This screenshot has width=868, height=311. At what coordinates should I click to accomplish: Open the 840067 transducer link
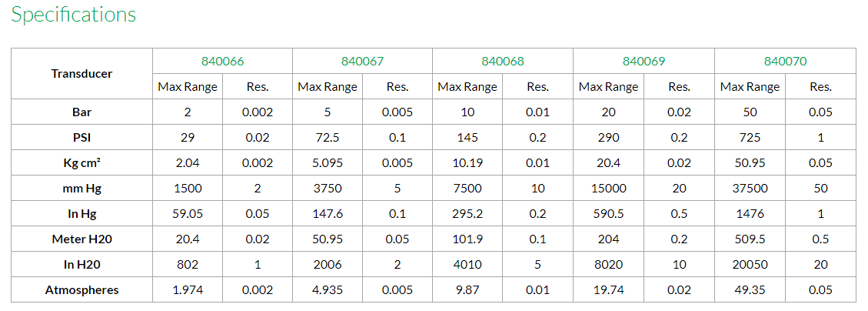point(362,62)
